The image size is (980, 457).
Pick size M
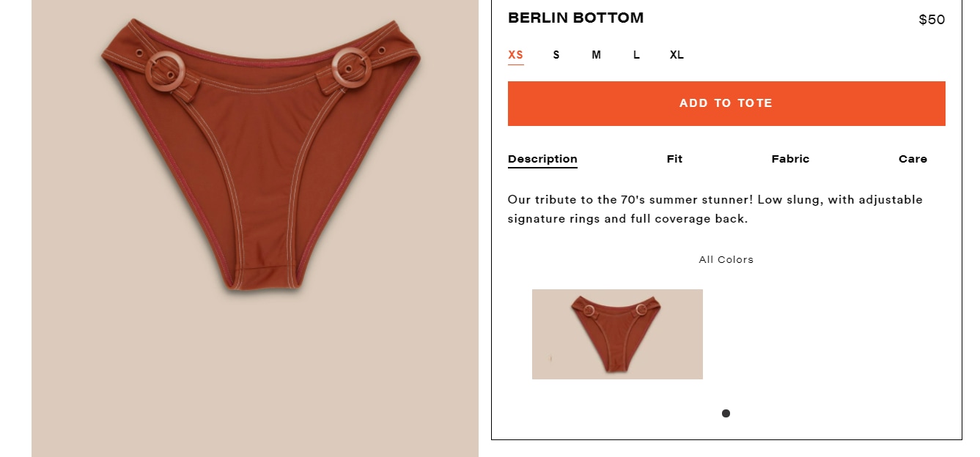tap(596, 55)
